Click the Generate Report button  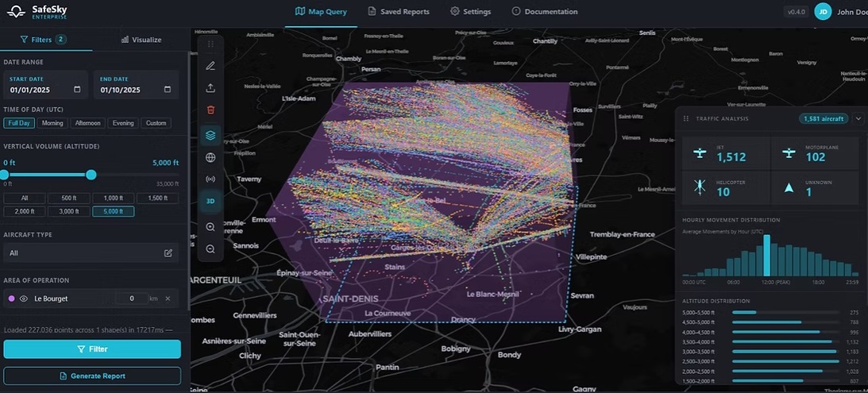[92, 376]
